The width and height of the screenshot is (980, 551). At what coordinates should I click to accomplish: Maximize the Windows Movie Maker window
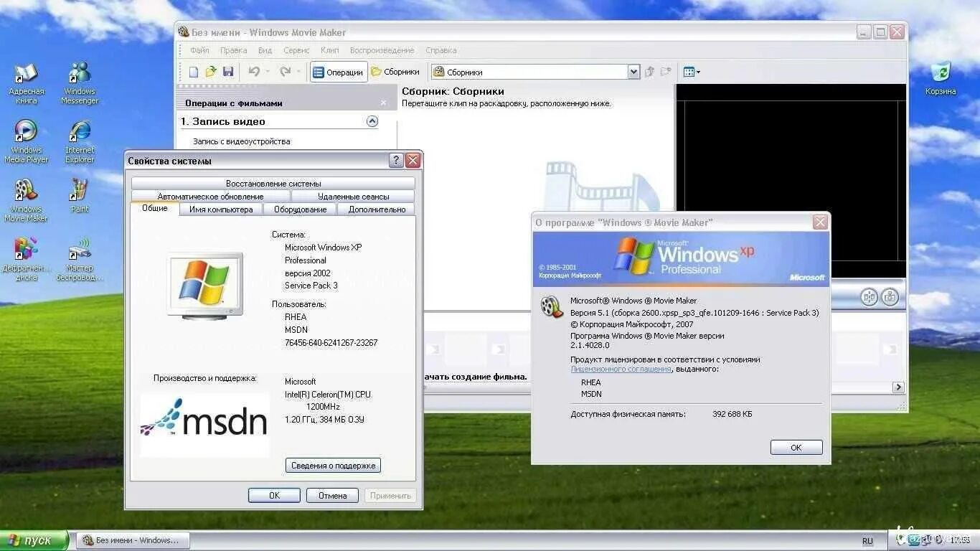tap(880, 32)
